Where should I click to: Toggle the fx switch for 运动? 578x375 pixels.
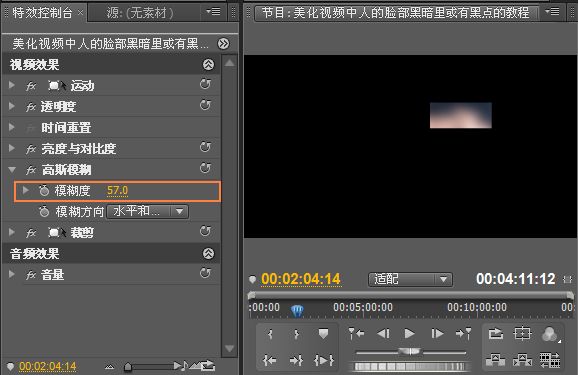(31, 86)
